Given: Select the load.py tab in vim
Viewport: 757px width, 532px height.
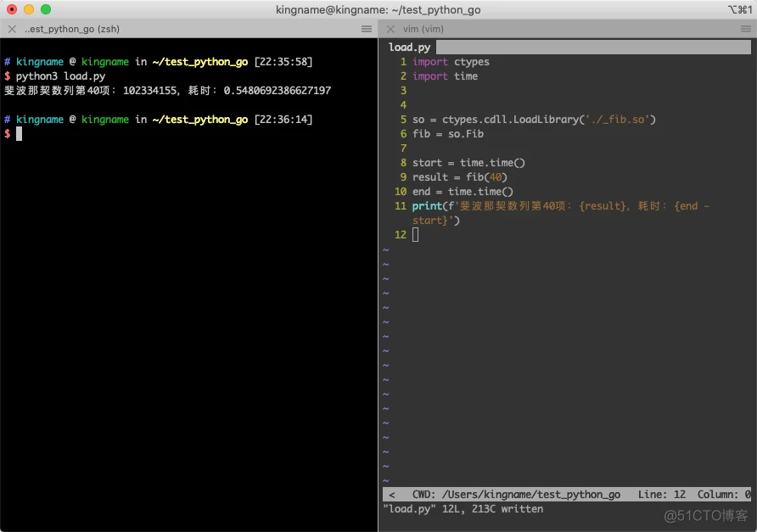Looking at the screenshot, I should (x=409, y=48).
